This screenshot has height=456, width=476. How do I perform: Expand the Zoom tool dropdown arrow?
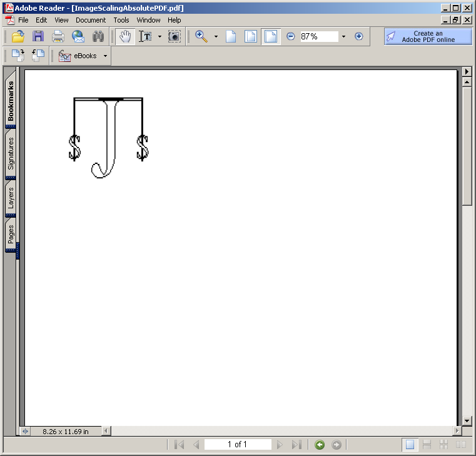[216, 36]
